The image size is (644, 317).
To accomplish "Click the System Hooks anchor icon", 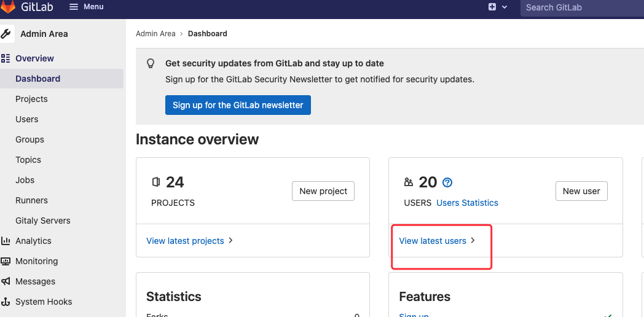I will [x=6, y=302].
